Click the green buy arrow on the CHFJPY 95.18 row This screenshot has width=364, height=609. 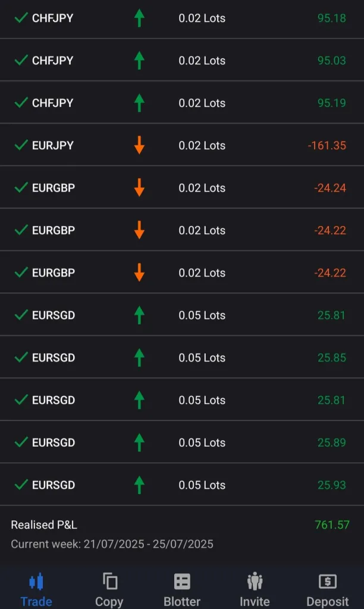coord(139,18)
